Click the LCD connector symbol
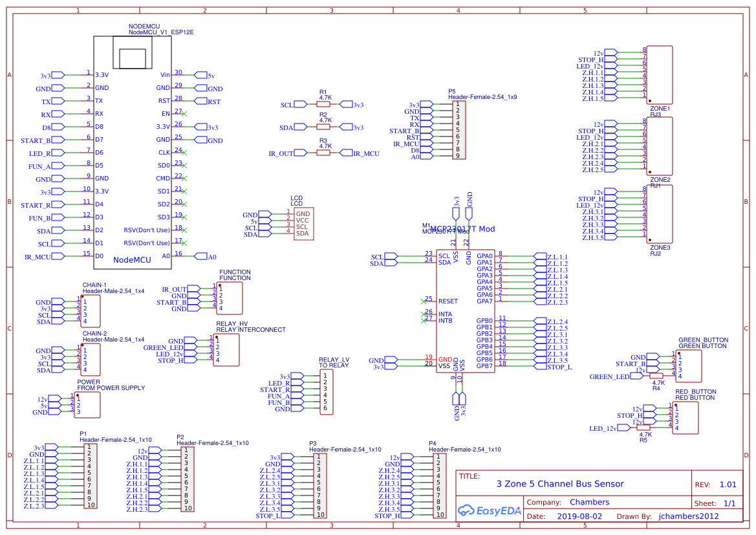756x535 pixels. pos(303,222)
